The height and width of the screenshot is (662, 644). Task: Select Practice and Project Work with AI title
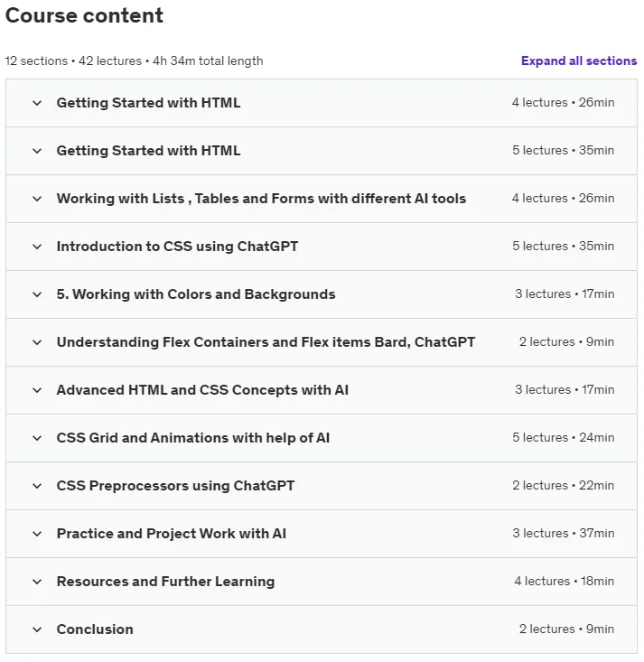point(172,534)
